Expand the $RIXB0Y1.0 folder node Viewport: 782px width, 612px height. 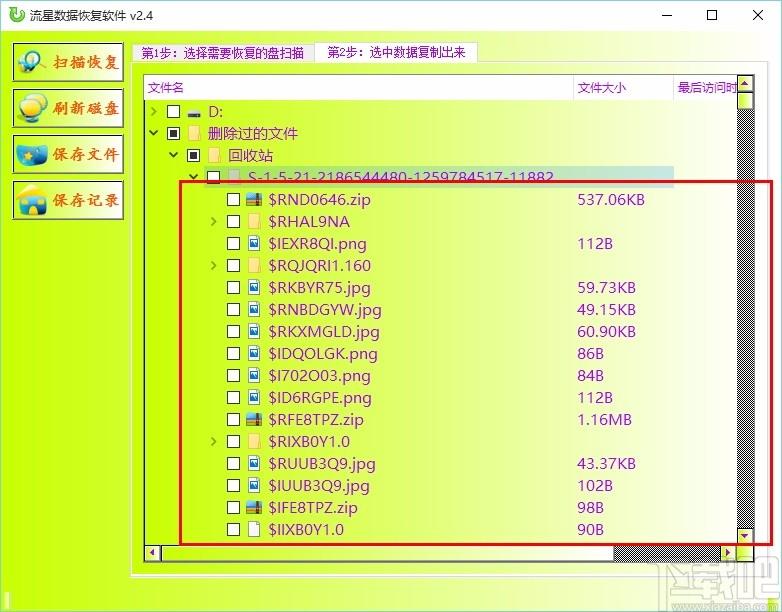tap(213, 441)
